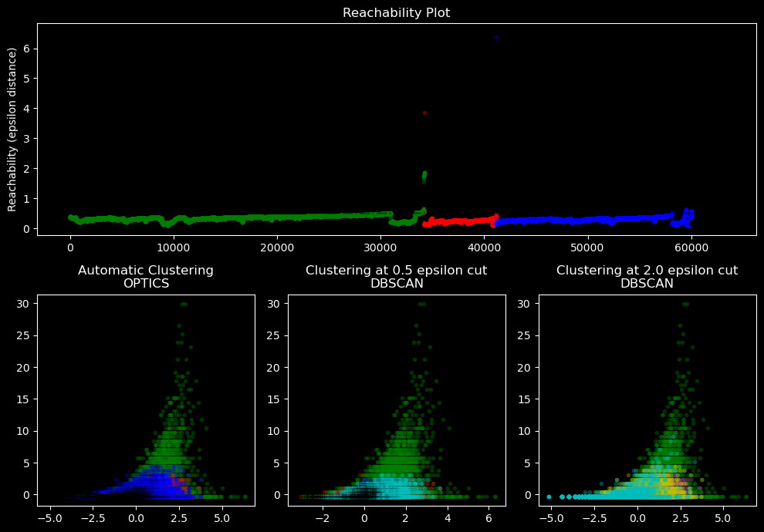The width and height of the screenshot is (764, 532).
Task: Click the "Clustering at 2.0 epsilon cut" title
Action: [647, 271]
